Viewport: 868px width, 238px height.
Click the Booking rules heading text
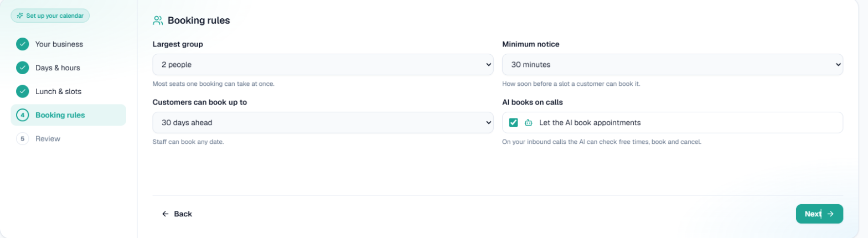coord(199,20)
